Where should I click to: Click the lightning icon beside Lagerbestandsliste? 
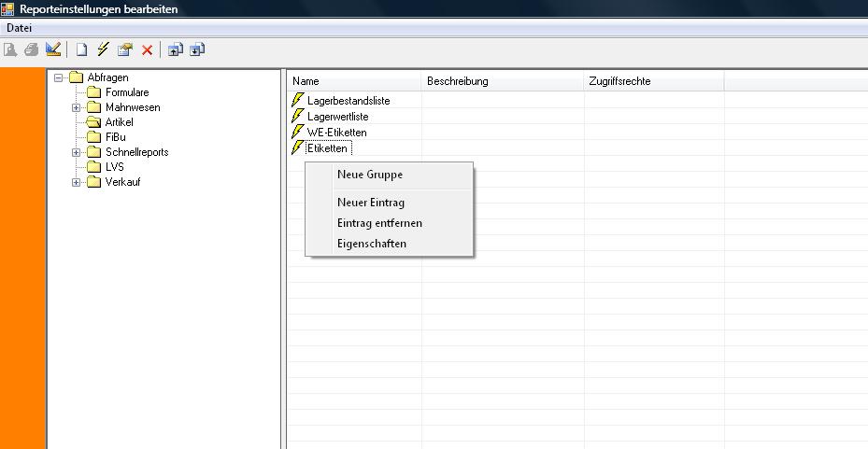[298, 100]
